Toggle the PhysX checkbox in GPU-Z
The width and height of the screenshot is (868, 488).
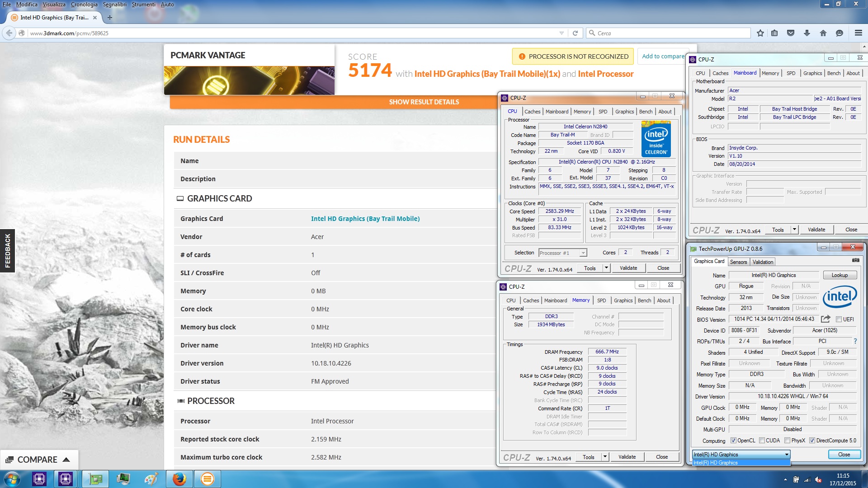(787, 441)
